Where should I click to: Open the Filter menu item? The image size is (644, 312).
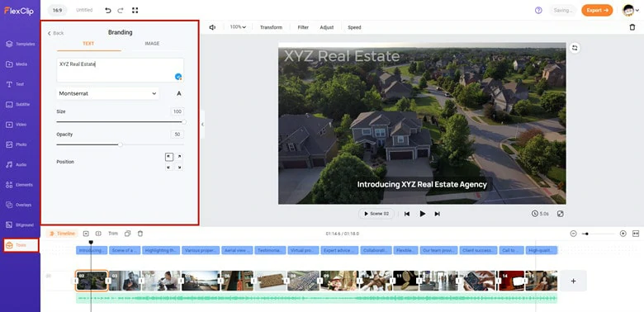click(x=303, y=27)
